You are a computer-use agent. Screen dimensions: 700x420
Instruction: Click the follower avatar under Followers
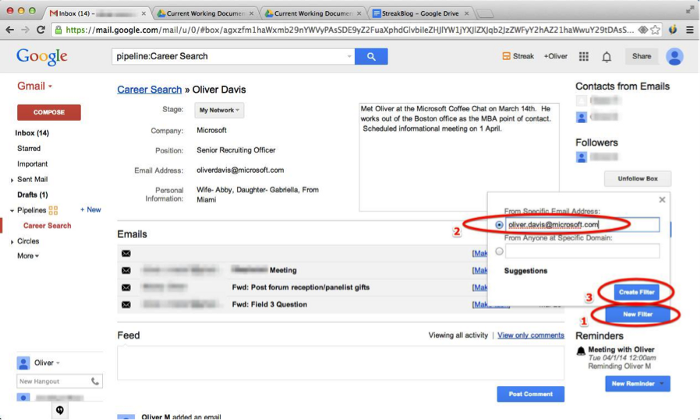click(581, 157)
